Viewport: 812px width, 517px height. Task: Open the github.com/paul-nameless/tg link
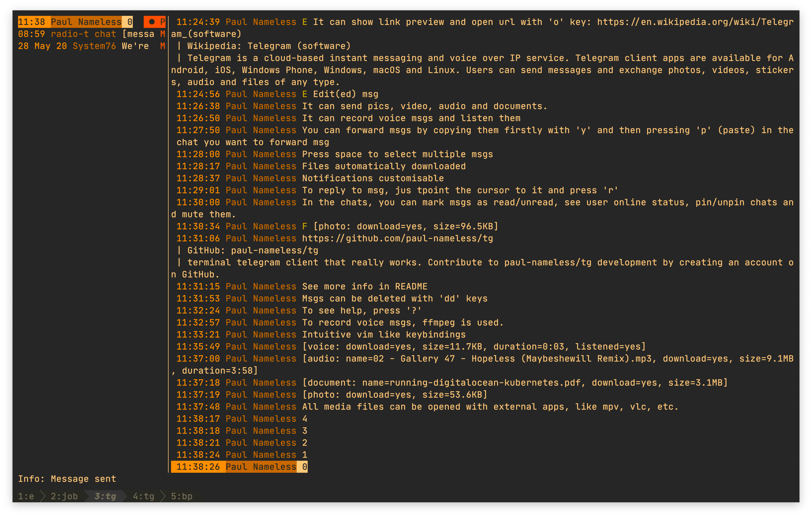pos(398,239)
